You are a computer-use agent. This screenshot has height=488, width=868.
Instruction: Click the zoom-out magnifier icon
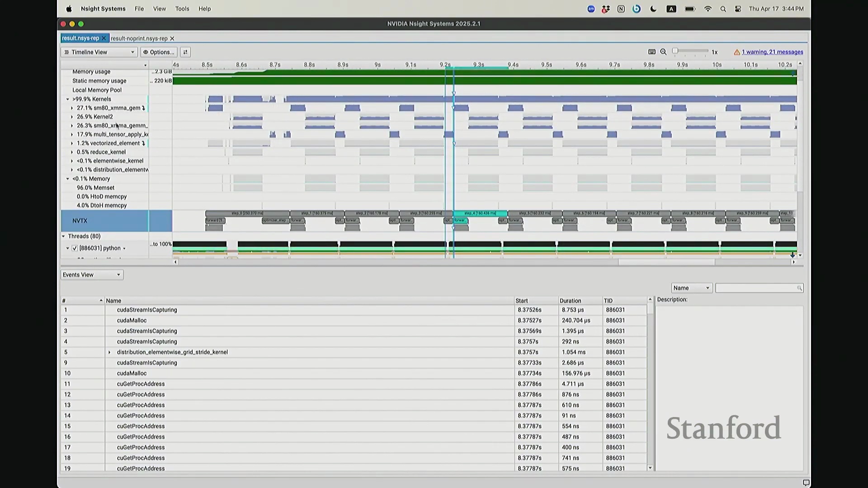click(x=663, y=52)
